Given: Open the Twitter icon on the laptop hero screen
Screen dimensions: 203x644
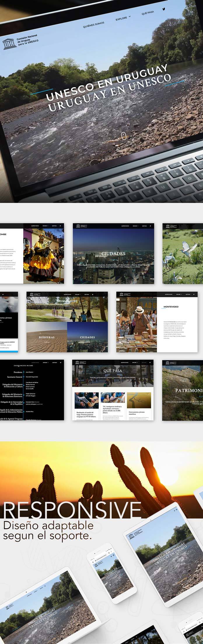Looking at the screenshot, I should point(164,9).
